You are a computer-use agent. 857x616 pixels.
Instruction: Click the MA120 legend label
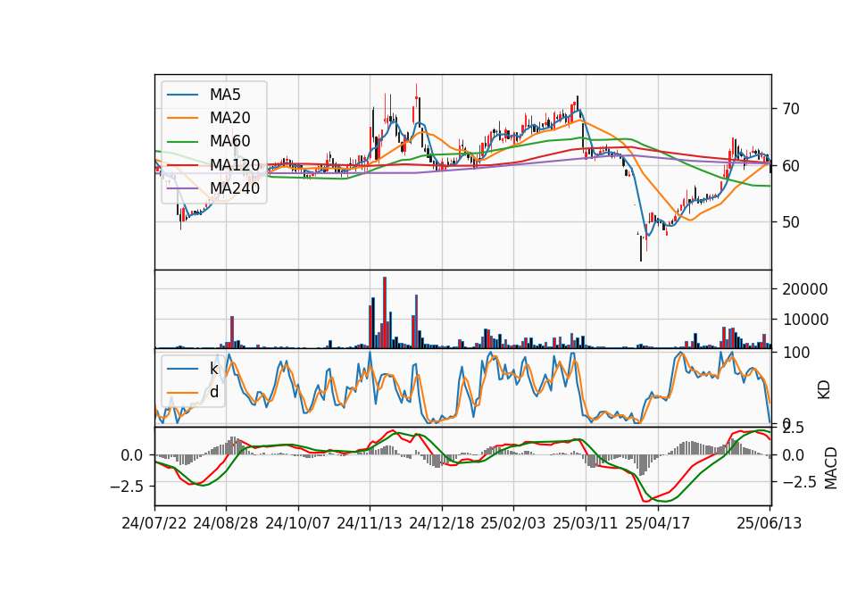point(235,164)
